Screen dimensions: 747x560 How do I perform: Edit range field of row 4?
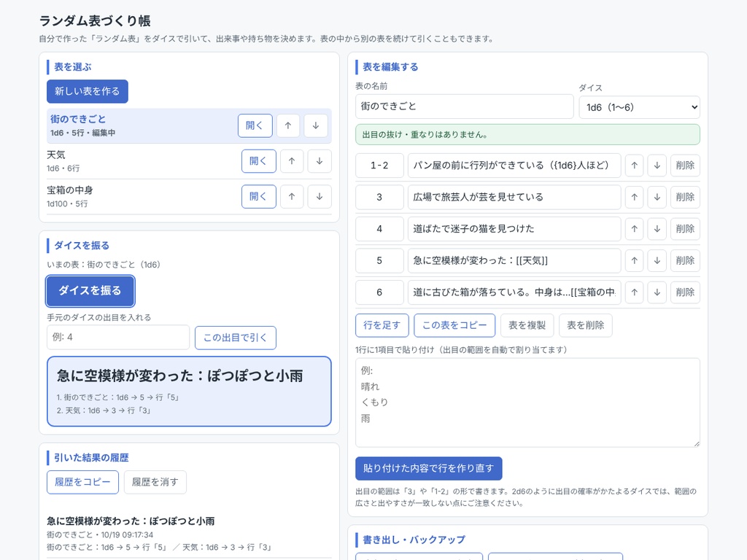click(379, 228)
